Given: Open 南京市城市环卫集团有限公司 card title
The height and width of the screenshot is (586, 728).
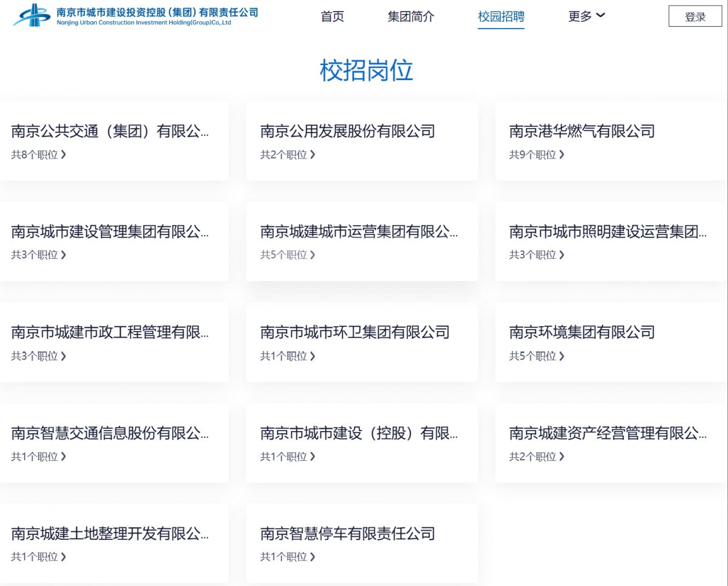Looking at the screenshot, I should [355, 332].
